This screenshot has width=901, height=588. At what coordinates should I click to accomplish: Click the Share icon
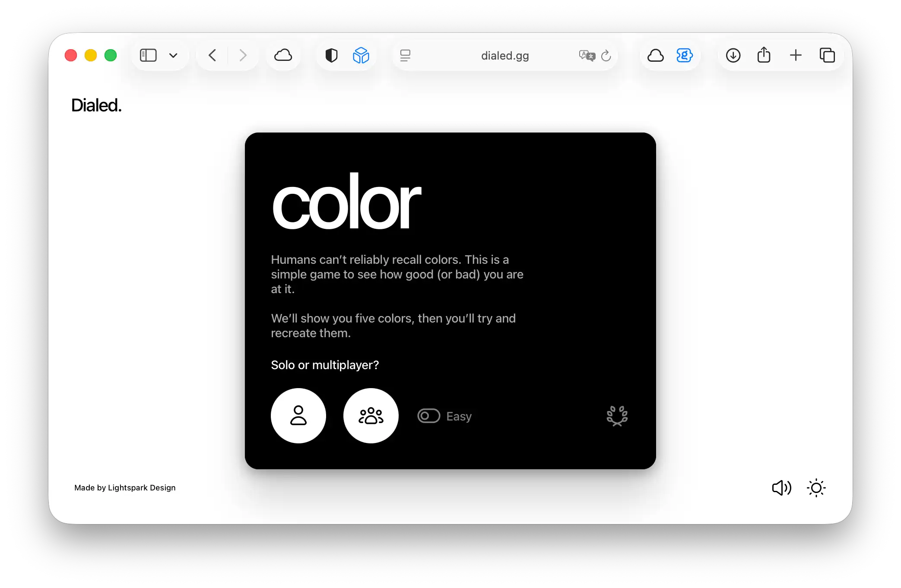tap(764, 55)
